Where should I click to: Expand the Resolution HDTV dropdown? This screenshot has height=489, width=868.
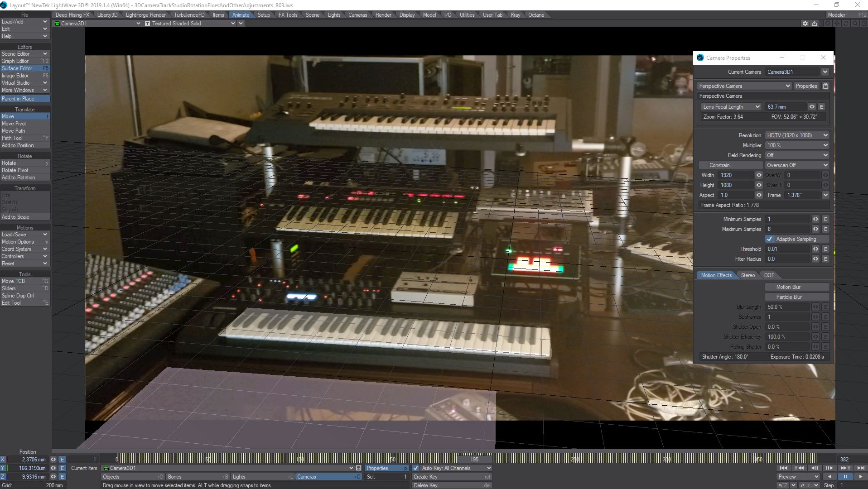(797, 135)
